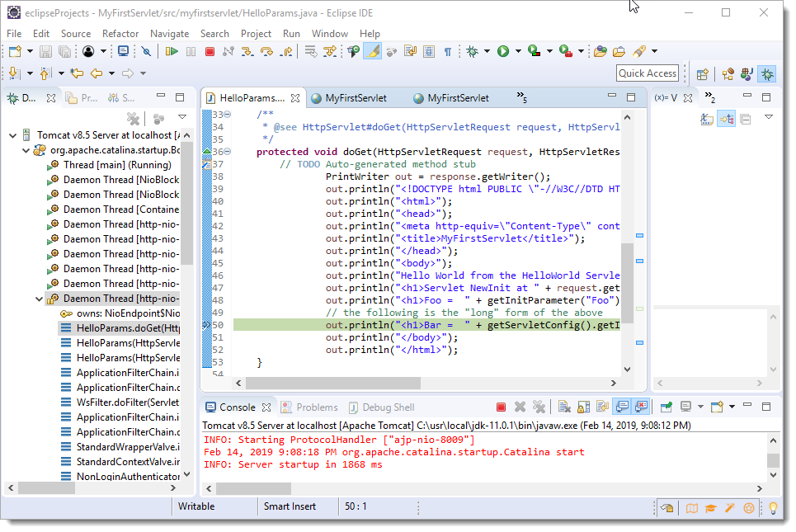Image resolution: width=796 pixels, height=532 pixels.
Task: Click the Console vertical scrollbar thumb
Action: pyautogui.click(x=773, y=460)
